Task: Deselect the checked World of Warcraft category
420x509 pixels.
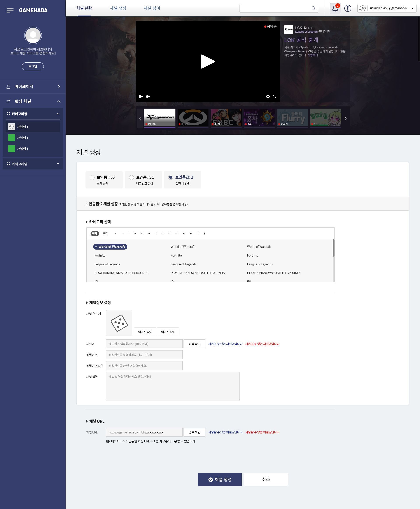Action: click(110, 247)
